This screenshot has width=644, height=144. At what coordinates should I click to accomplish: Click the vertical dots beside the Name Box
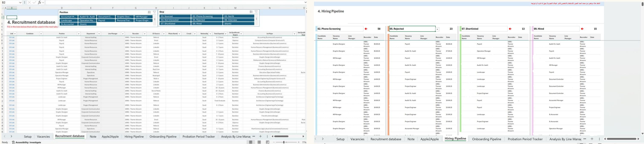pyautogui.click(x=25, y=3)
